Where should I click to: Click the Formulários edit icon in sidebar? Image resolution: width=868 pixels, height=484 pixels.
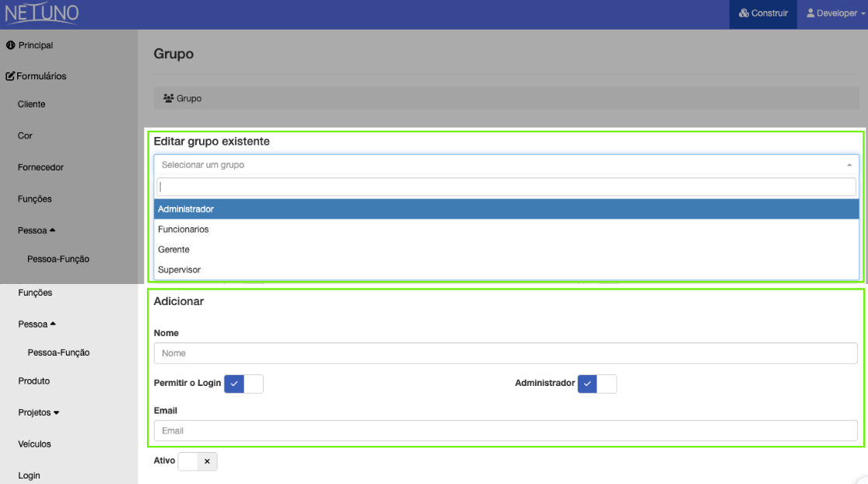[10, 76]
